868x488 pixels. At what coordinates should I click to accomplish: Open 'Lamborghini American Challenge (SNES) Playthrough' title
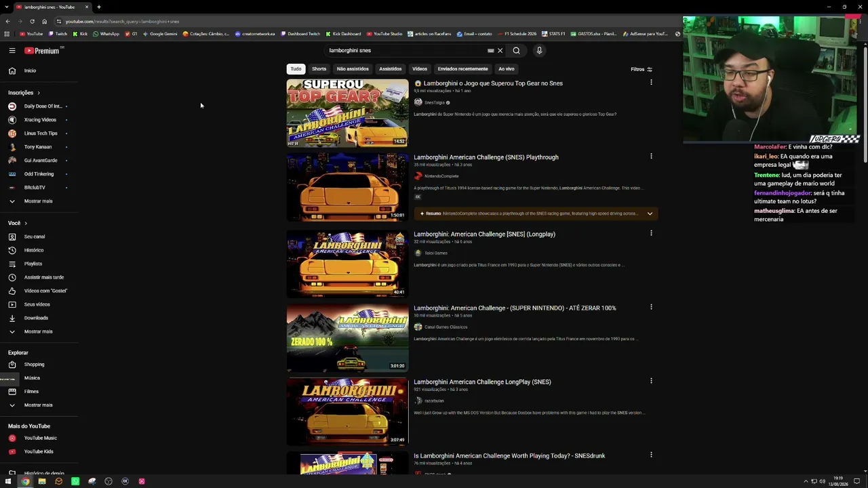click(486, 157)
